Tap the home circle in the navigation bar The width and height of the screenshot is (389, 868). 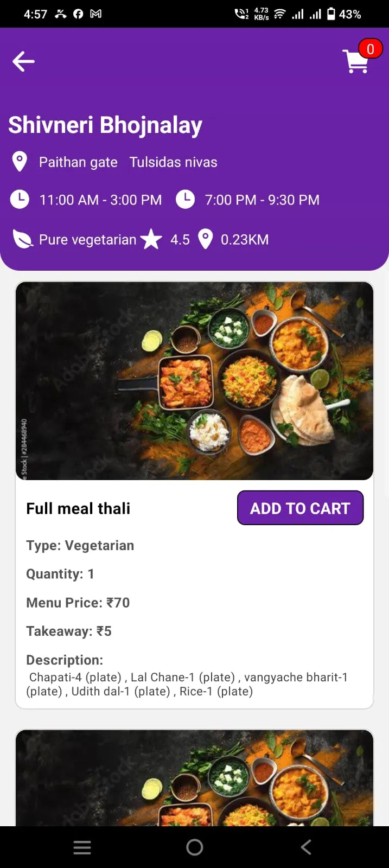click(x=194, y=846)
